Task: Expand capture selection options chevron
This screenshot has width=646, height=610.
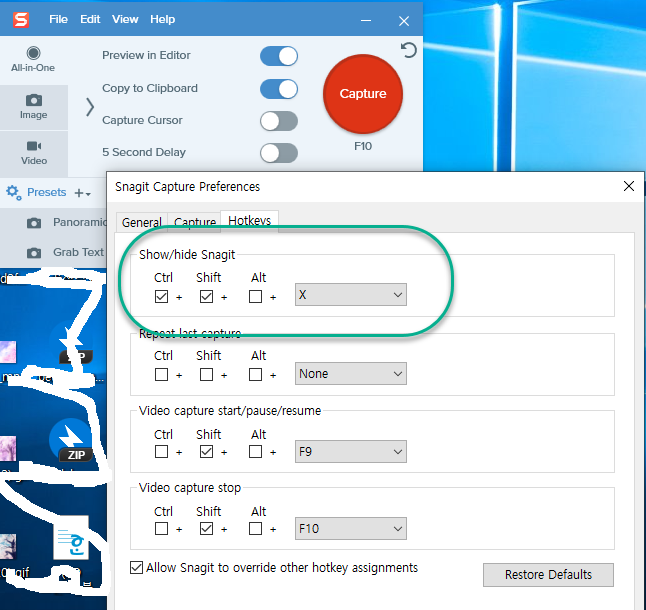Action: 90,107
